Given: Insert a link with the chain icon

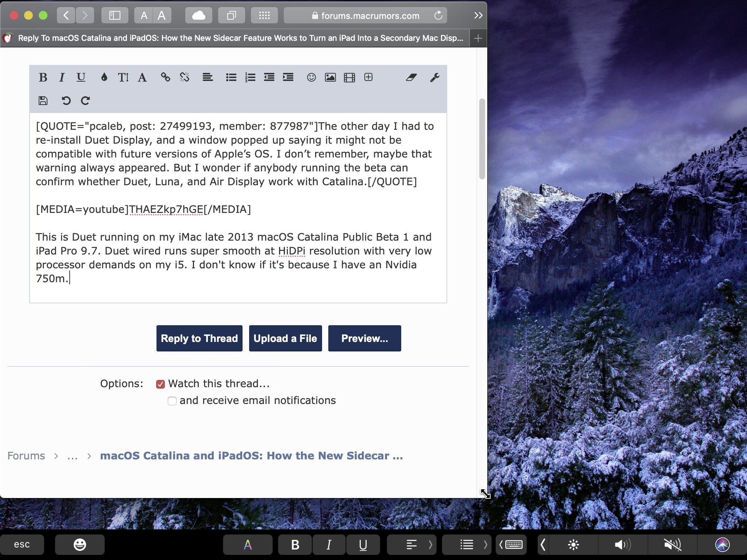Looking at the screenshot, I should click(166, 77).
